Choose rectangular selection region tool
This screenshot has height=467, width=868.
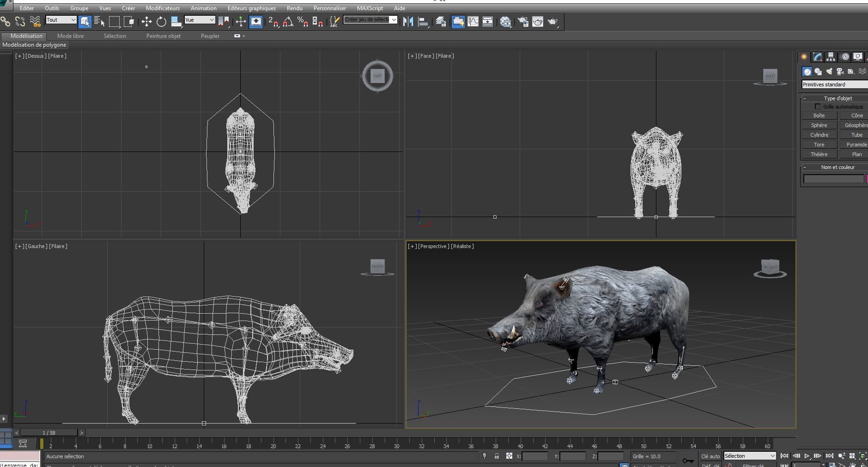(114, 21)
